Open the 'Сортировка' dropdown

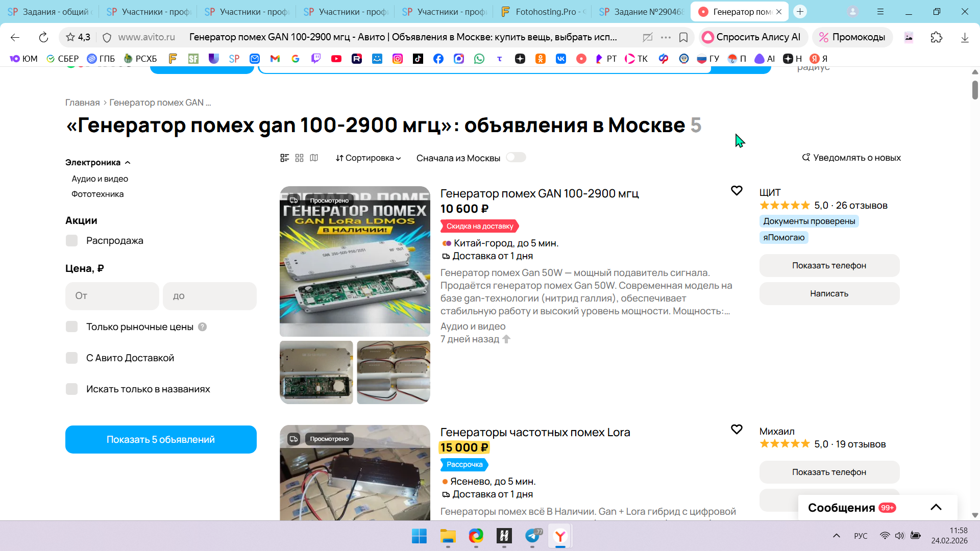click(368, 158)
